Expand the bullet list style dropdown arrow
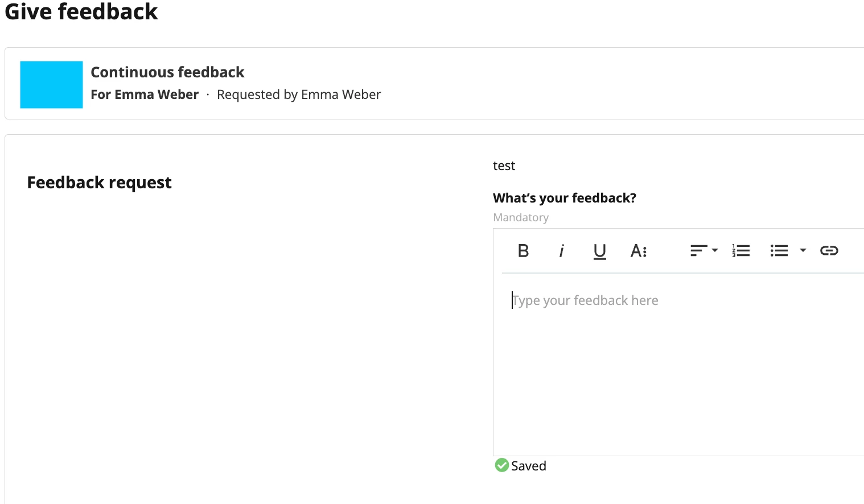The width and height of the screenshot is (864, 504). 803,250
